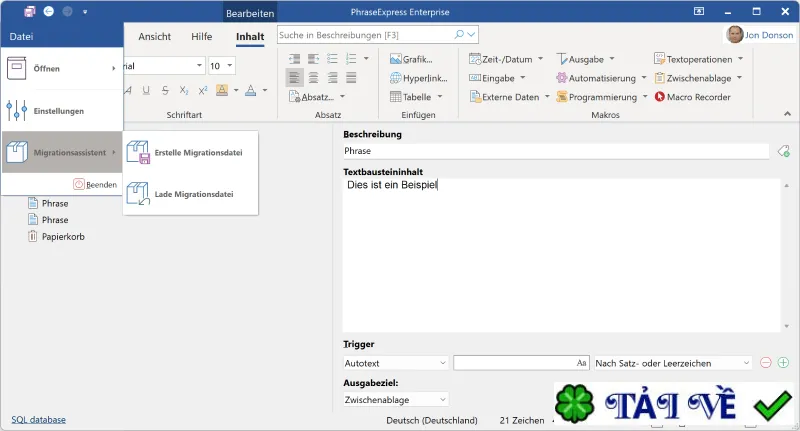Insert a Grafik image
800x431 pixels.
[411, 59]
